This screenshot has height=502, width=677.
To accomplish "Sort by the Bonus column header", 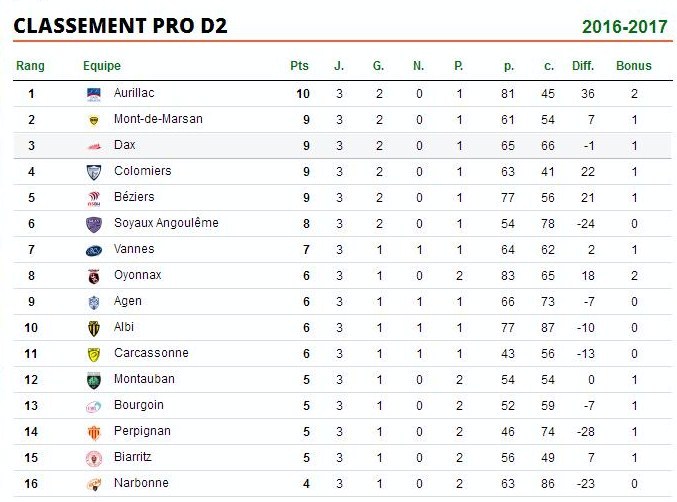I will pyautogui.click(x=633, y=66).
